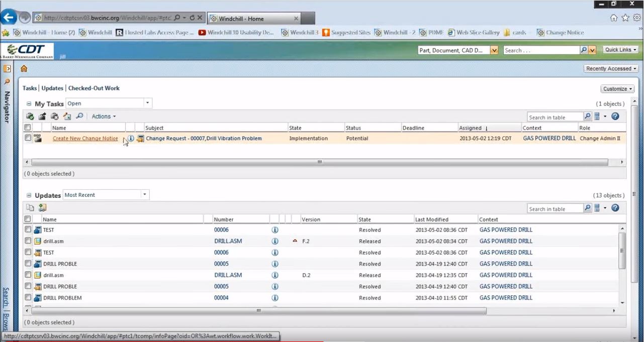Click the first icon in My Tasks toolbar
644x342 pixels.
[x=30, y=117]
